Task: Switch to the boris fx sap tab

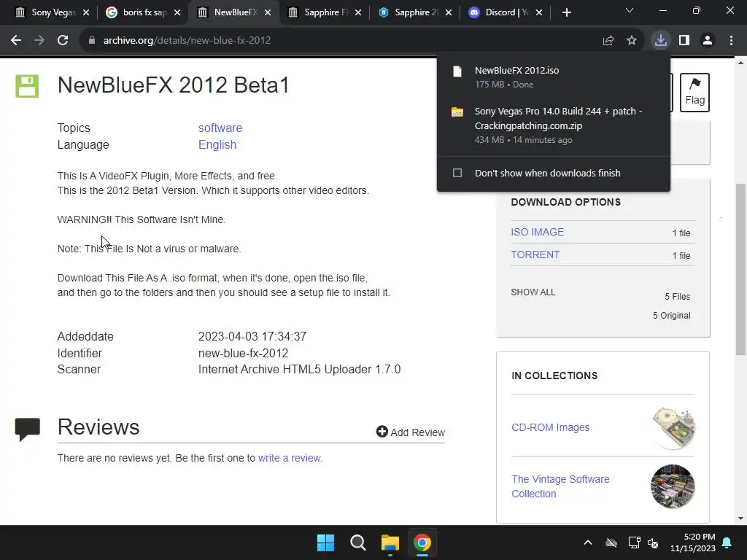Action: point(138,12)
